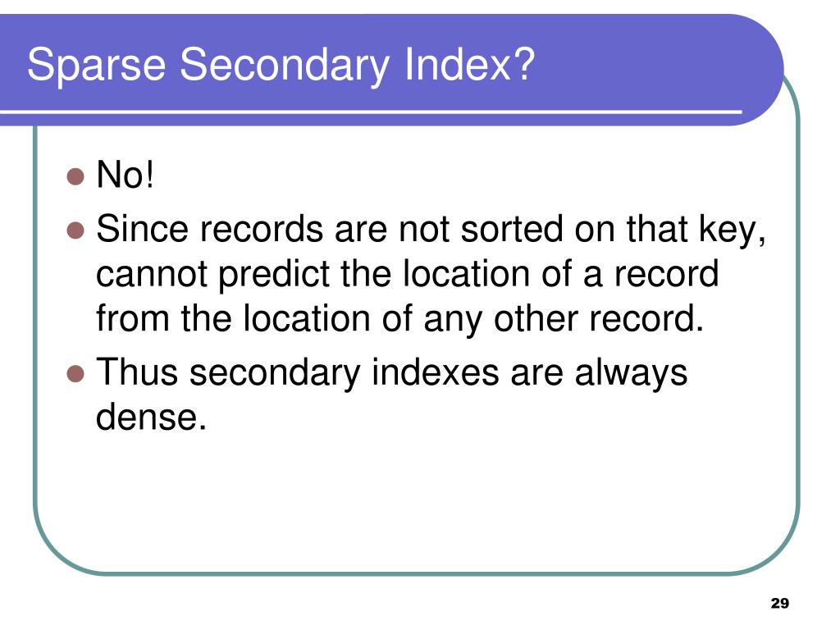Click the slide number 29
Viewport: 840px width, 630px height.
coord(779,603)
